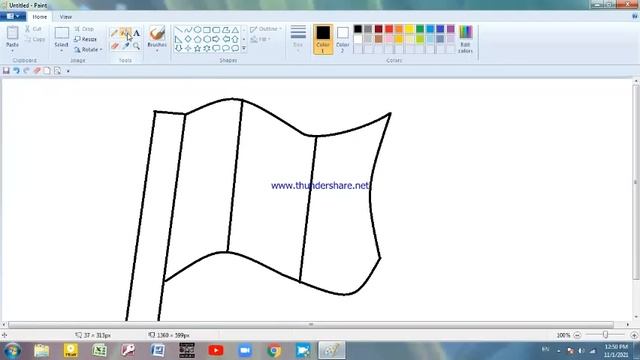Open the Paste dropdown arrow
Screen dimensions: 640x360
(x=12, y=51)
